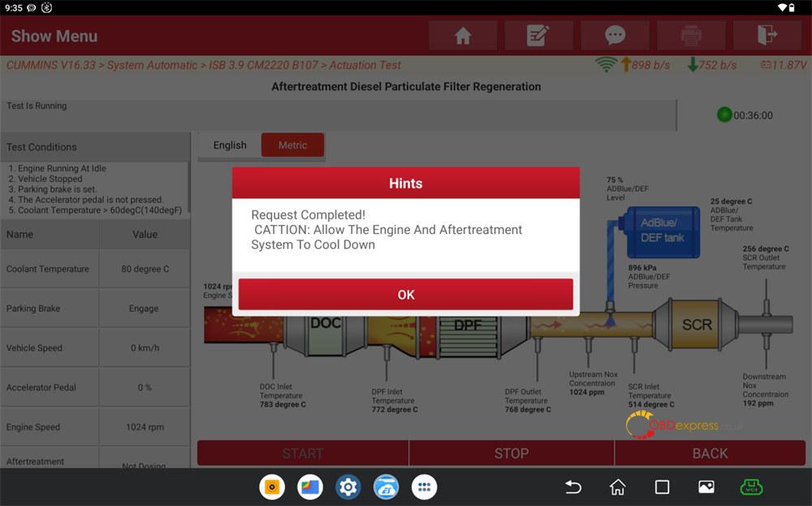This screenshot has width=812, height=506.
Task: Click the 'Aftertreatment Diesel Particulate Filter Regeneration' heading
Action: point(406,86)
